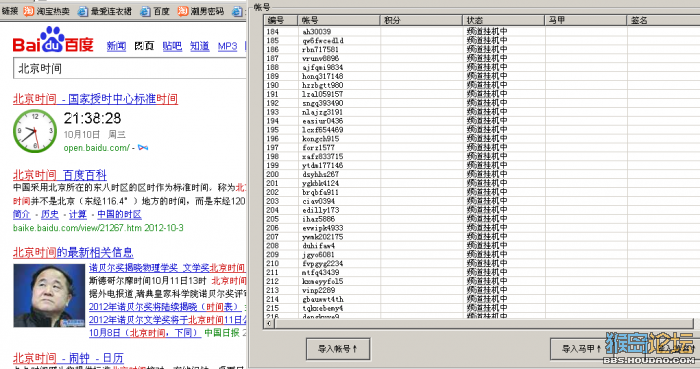This screenshot has width=700, height=369.
Task: Open the open.baidu.com green URL
Action: [96, 148]
